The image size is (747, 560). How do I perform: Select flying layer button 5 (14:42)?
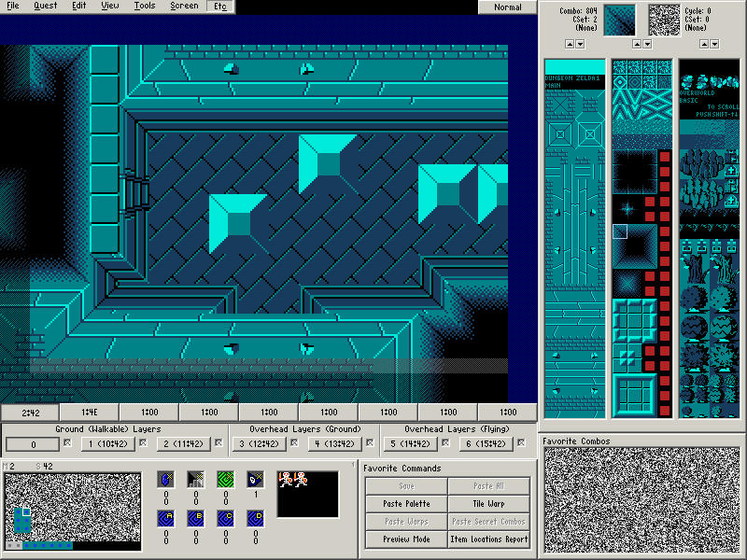(x=411, y=444)
